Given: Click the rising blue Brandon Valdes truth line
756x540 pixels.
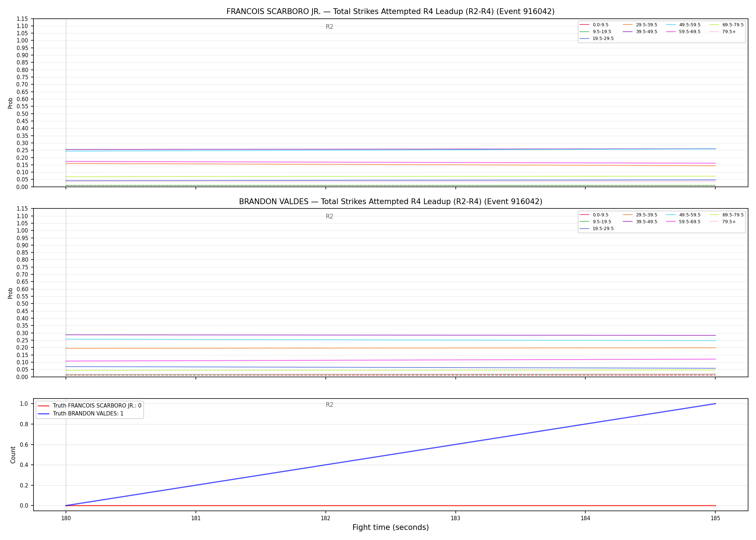Looking at the screenshot, I should 391,454.
